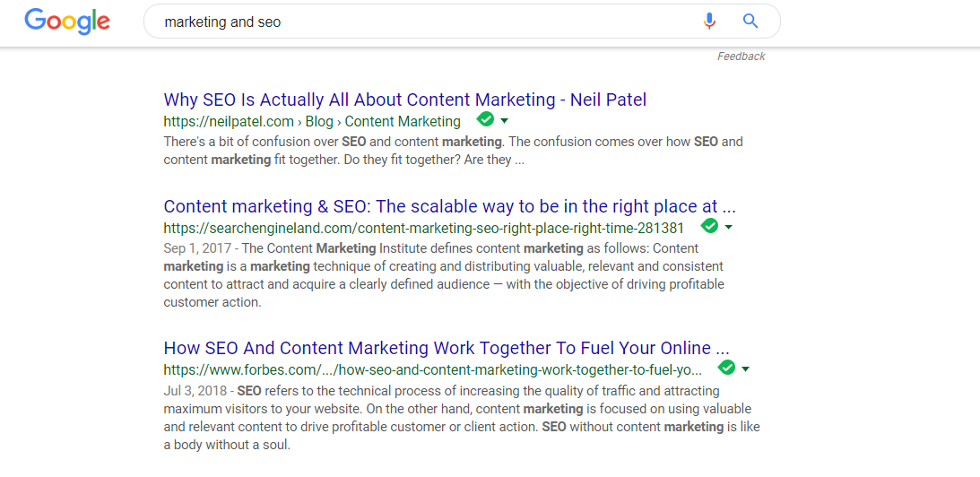Open the Neil Patel SEO article link
Viewport: 980px width, 477px height.
[404, 100]
